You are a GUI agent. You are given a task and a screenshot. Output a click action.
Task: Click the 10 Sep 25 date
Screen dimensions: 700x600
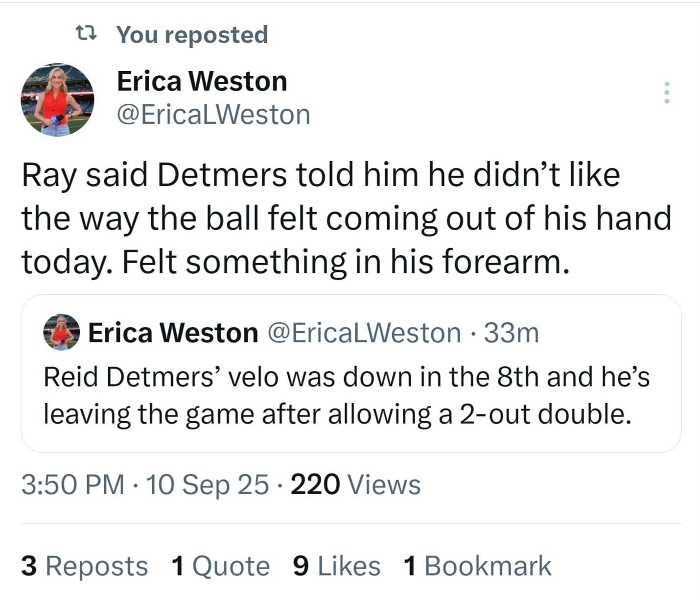point(207,485)
